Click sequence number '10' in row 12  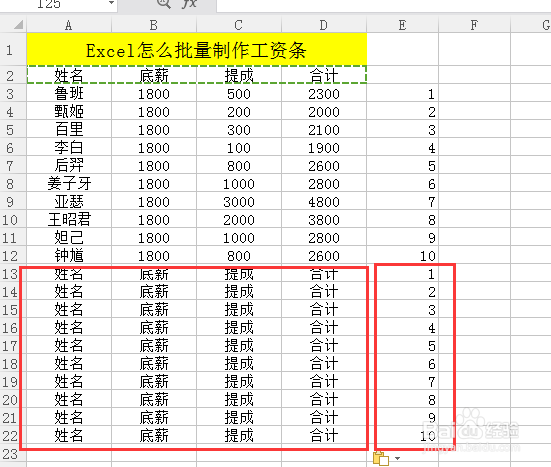click(403, 255)
